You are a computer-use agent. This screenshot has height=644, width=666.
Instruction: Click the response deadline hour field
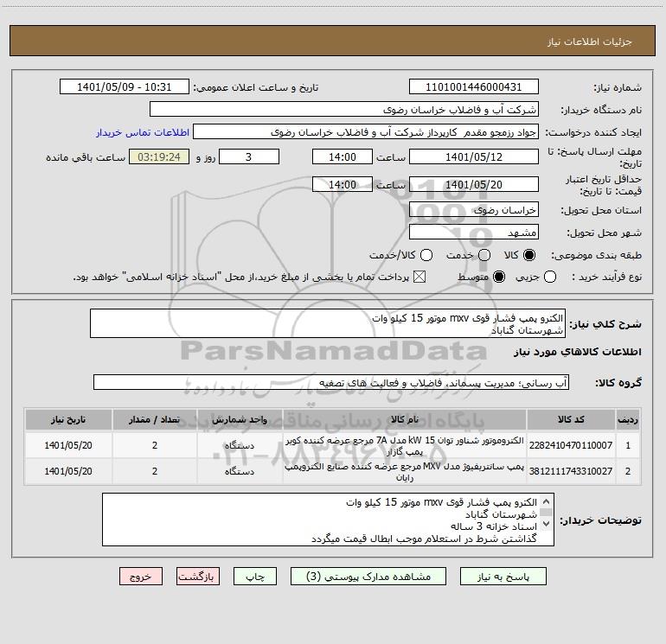(x=343, y=156)
